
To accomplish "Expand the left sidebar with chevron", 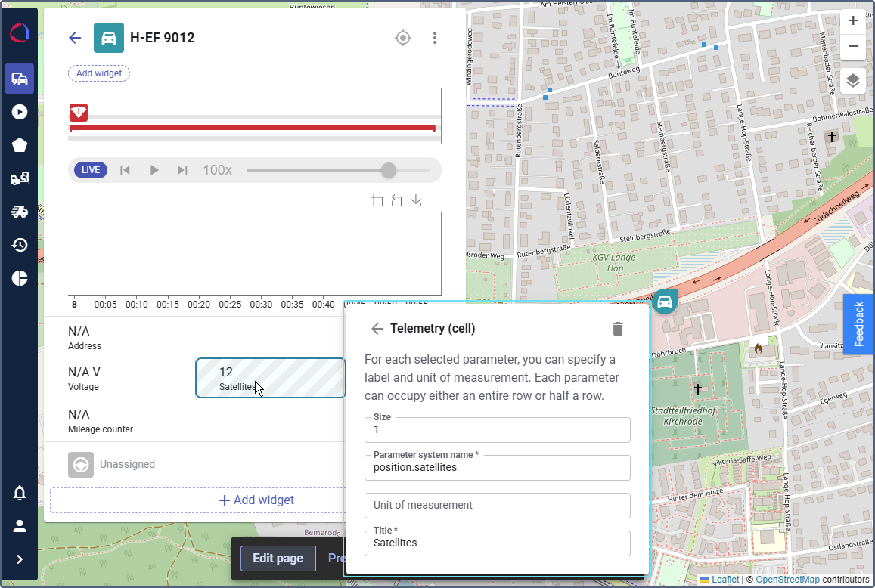I will 20,559.
